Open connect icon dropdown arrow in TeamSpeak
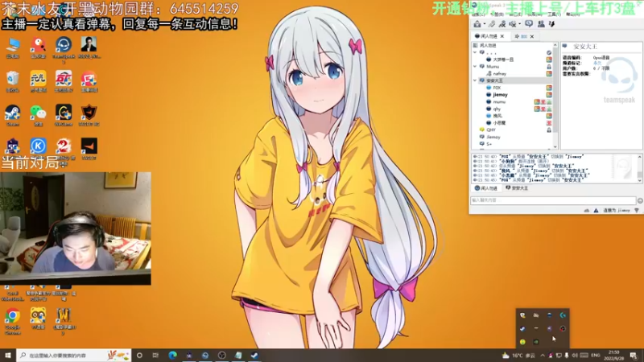This screenshot has height=362, width=644. click(484, 24)
